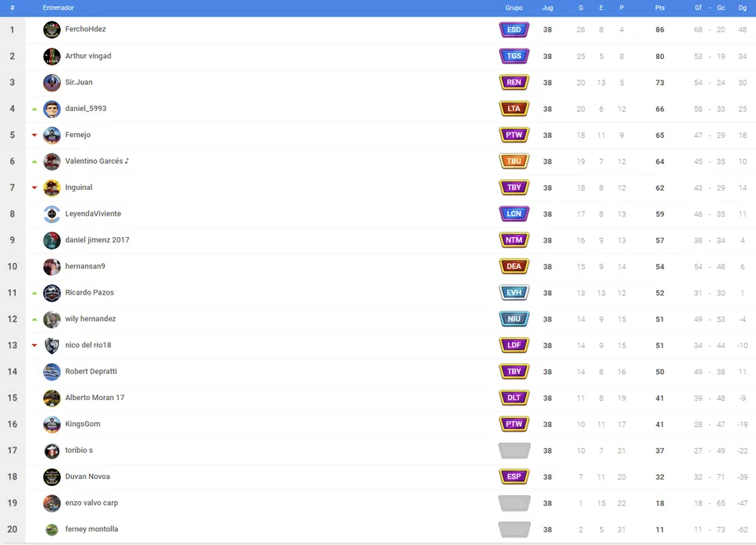The width and height of the screenshot is (756, 545).
Task: Click the red down arrow beside Fernejo
Action: [x=34, y=135]
